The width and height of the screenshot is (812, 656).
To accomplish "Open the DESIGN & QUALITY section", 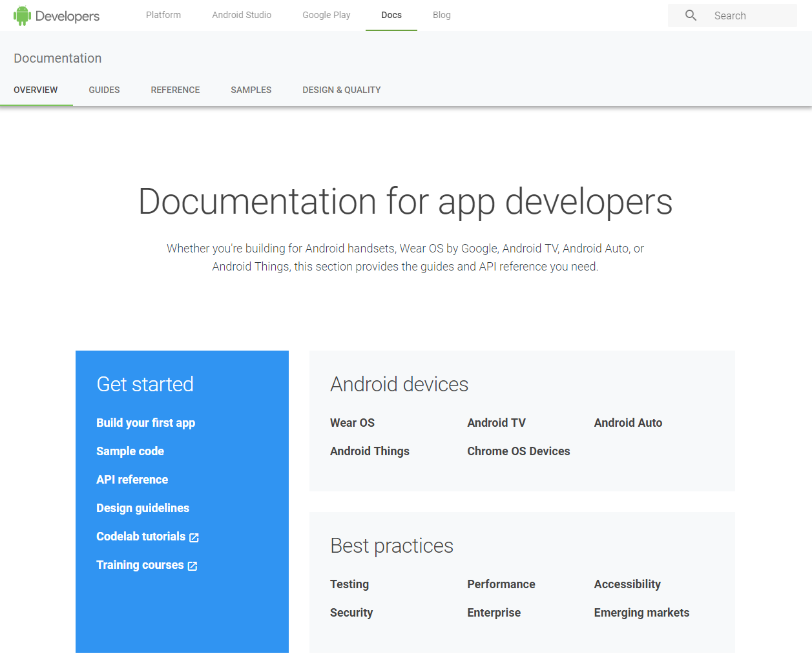I will coord(341,90).
